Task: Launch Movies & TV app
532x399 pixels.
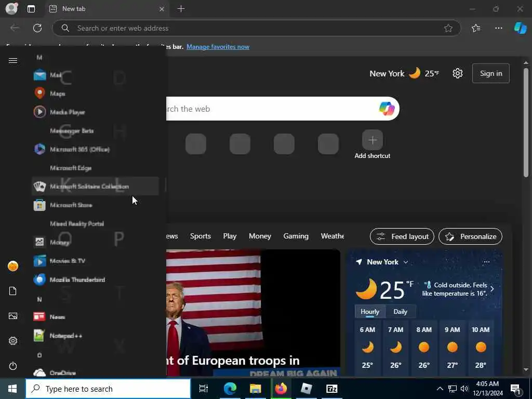Action: (x=95, y=261)
